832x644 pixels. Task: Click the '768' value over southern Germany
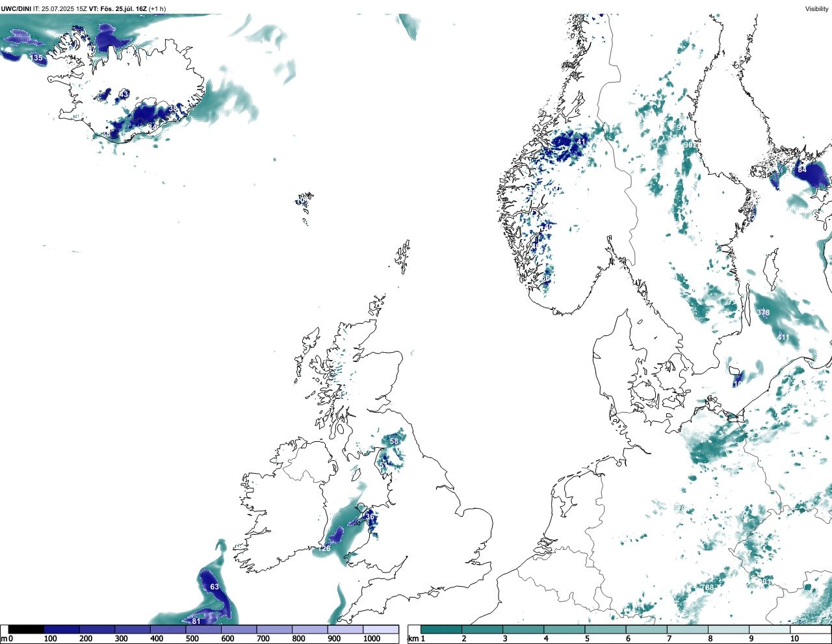pyautogui.click(x=707, y=587)
